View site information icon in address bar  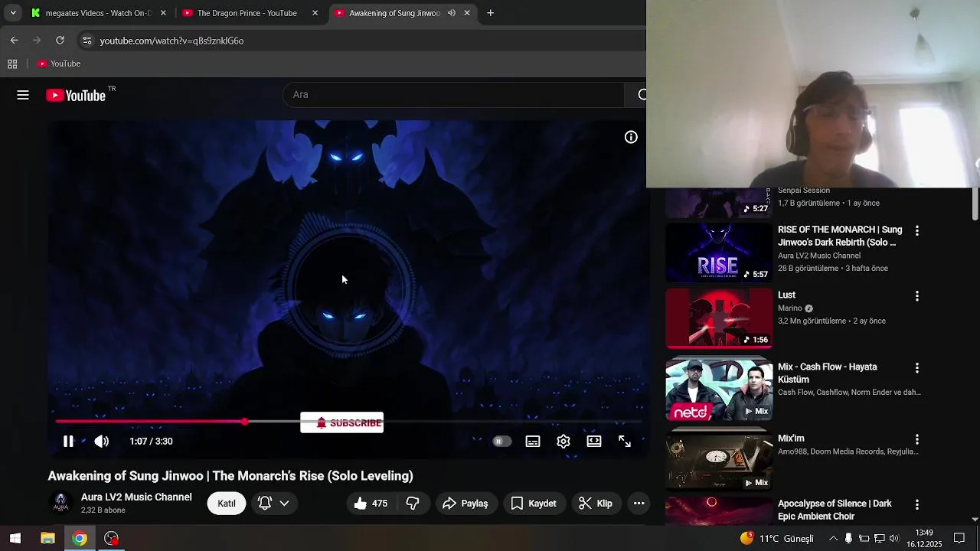(87, 41)
